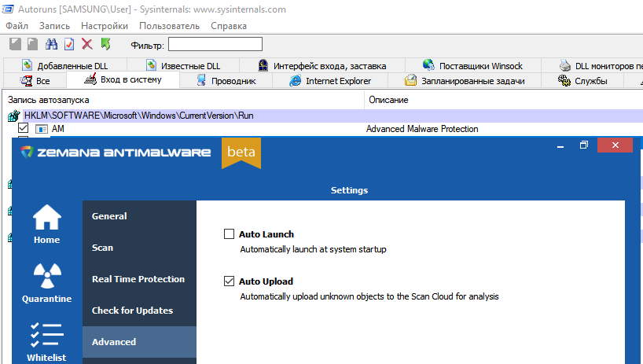Open Home section in Zemana sidebar

point(46,224)
